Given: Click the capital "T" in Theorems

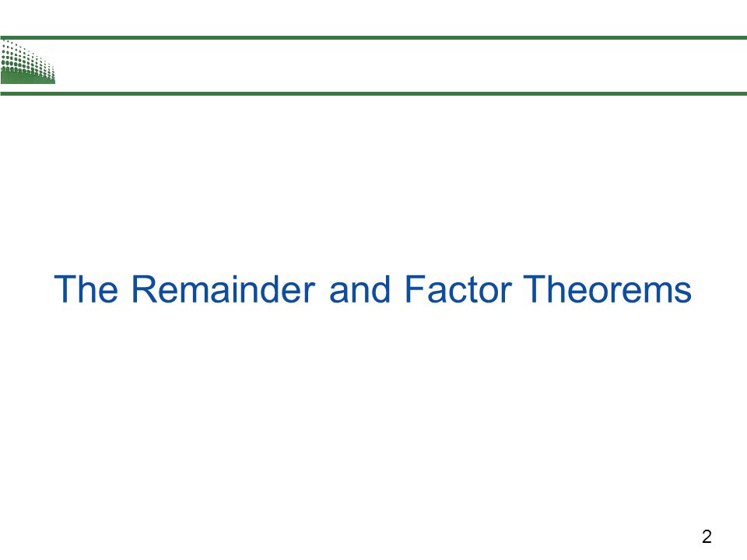Looking at the screenshot, I should point(534,289).
